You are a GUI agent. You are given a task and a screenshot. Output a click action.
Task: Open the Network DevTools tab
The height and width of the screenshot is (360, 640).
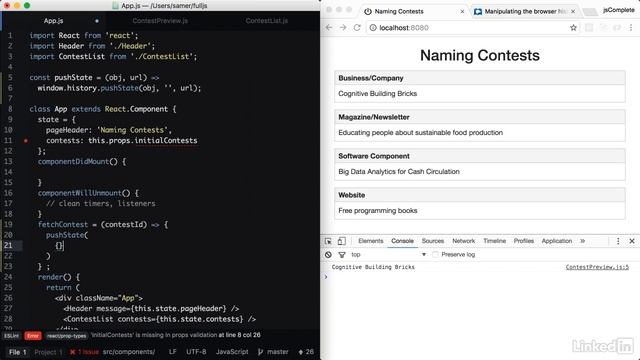click(464, 241)
